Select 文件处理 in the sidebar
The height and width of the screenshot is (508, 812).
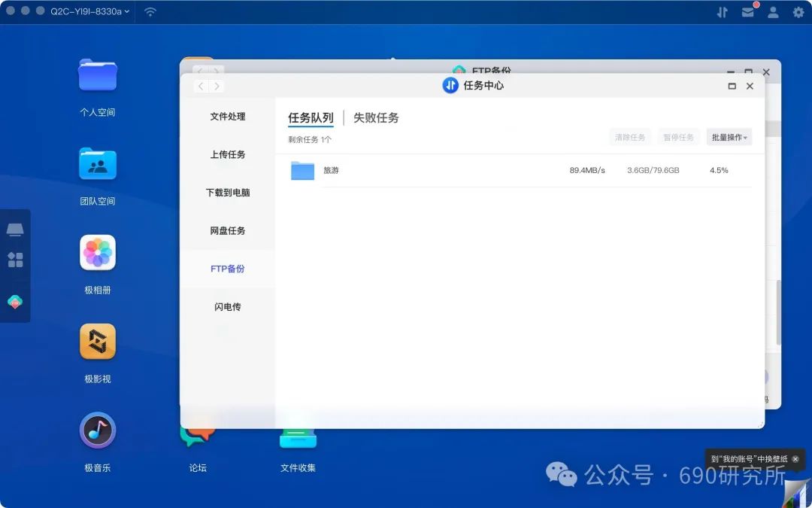tap(227, 117)
